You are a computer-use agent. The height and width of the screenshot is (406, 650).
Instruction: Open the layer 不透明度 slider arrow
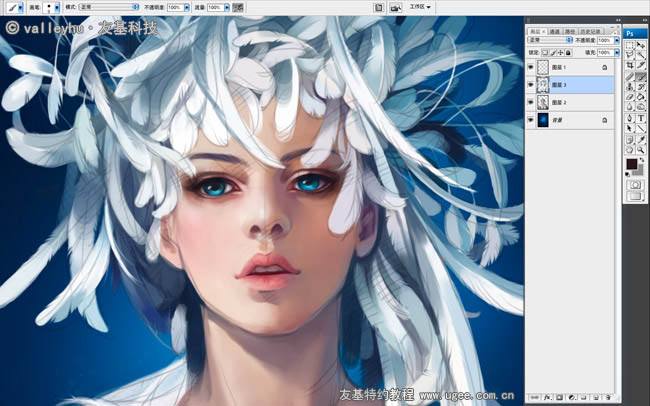pos(616,40)
